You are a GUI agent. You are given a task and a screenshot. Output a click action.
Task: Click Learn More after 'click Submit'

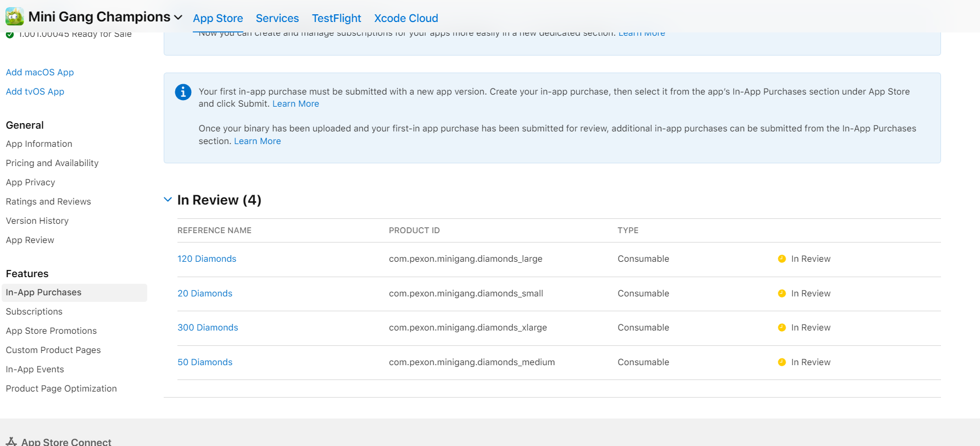tap(296, 104)
